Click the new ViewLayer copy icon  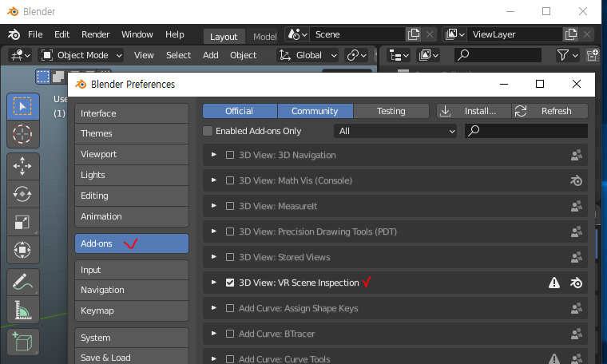click(x=571, y=34)
